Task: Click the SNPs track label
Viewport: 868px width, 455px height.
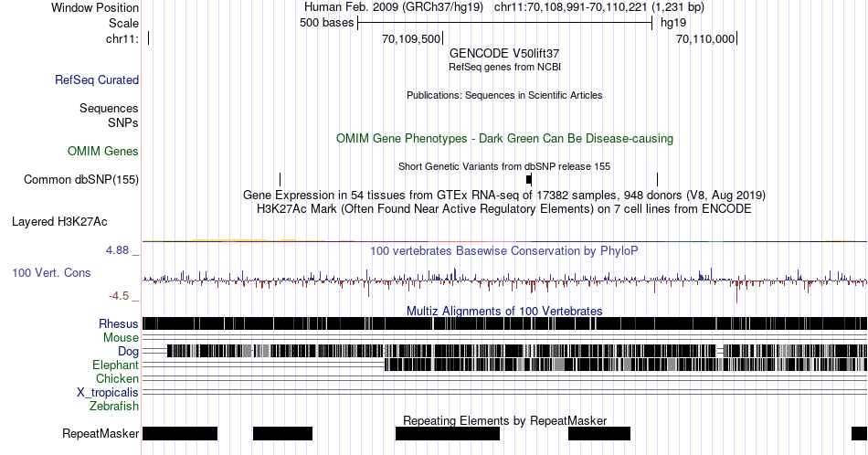Action: click(x=123, y=122)
